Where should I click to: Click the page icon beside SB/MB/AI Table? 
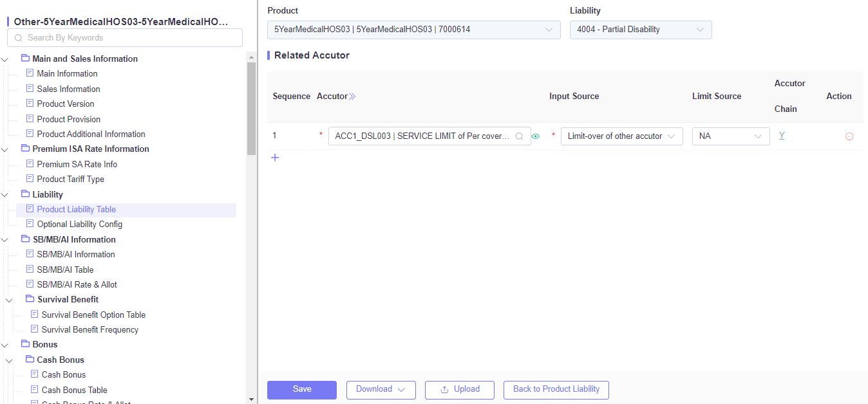pos(30,269)
